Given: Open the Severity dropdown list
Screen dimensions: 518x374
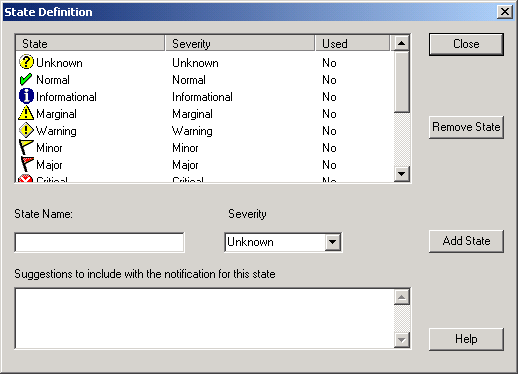Looking at the screenshot, I should coord(333,242).
